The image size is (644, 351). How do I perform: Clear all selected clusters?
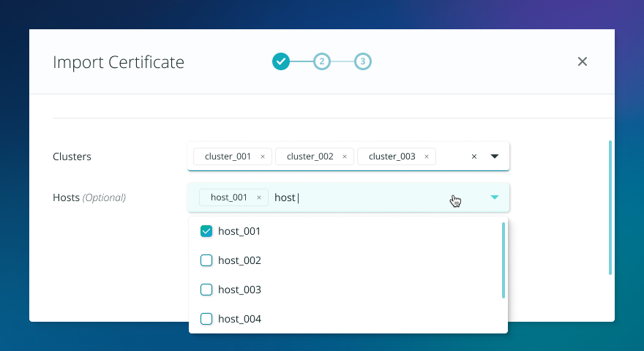(474, 156)
